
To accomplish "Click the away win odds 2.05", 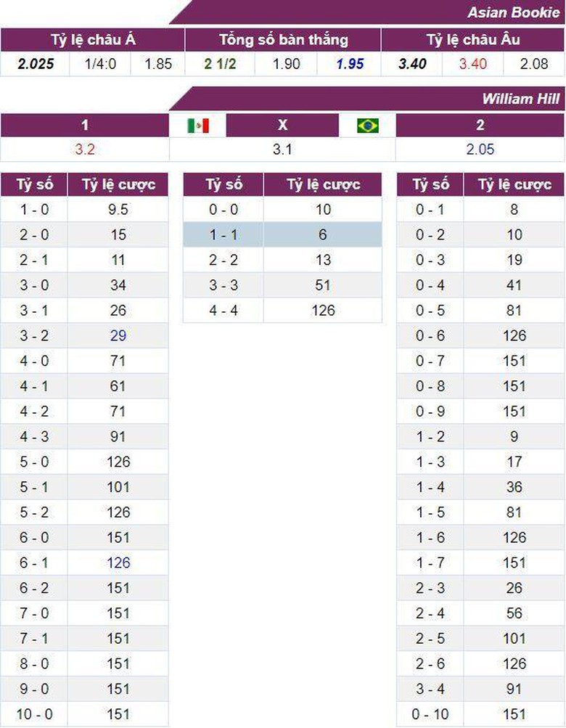I will coord(480,150).
